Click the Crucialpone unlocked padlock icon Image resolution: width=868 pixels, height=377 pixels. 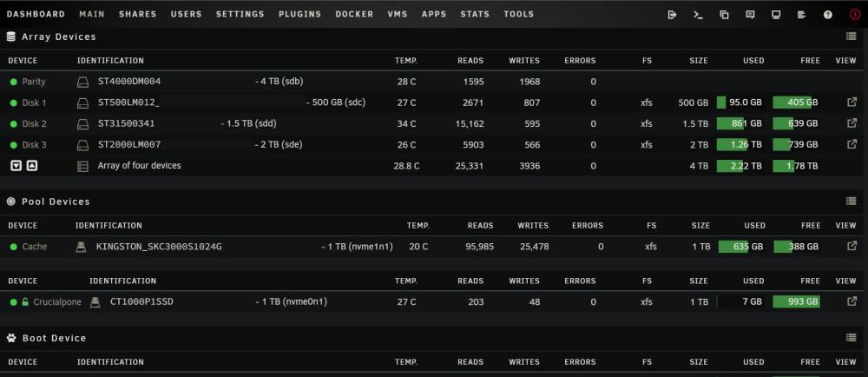(x=25, y=302)
